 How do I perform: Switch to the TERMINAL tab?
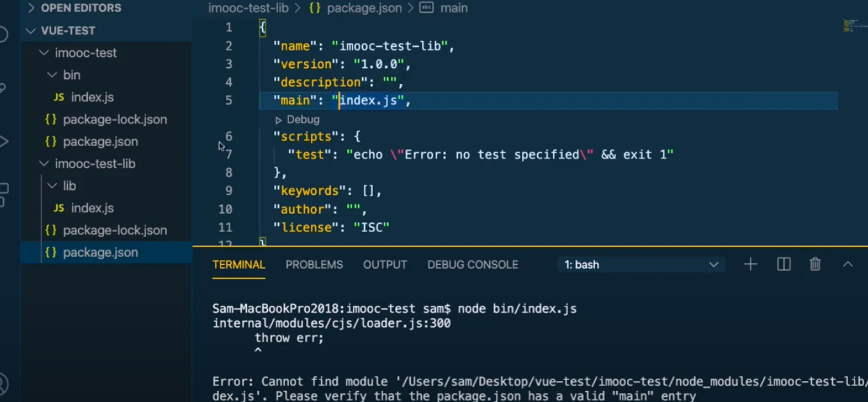click(x=239, y=265)
